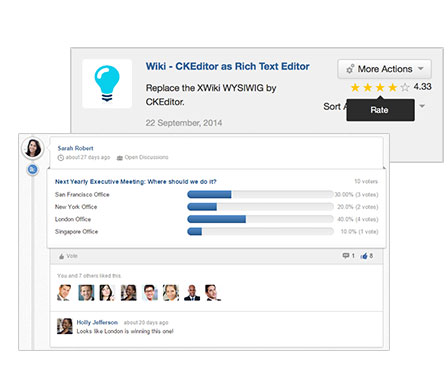Select the San Francisco Office poll bar

coord(260,194)
